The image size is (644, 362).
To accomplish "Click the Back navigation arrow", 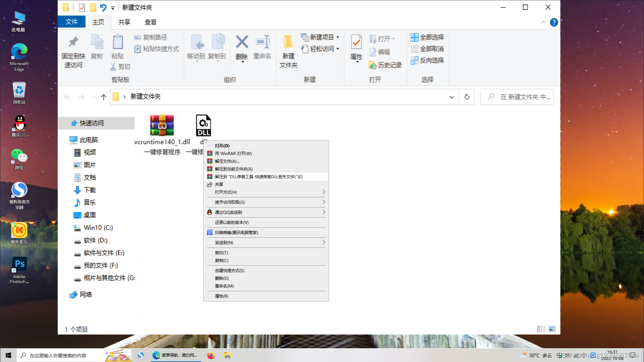I will coord(67,97).
